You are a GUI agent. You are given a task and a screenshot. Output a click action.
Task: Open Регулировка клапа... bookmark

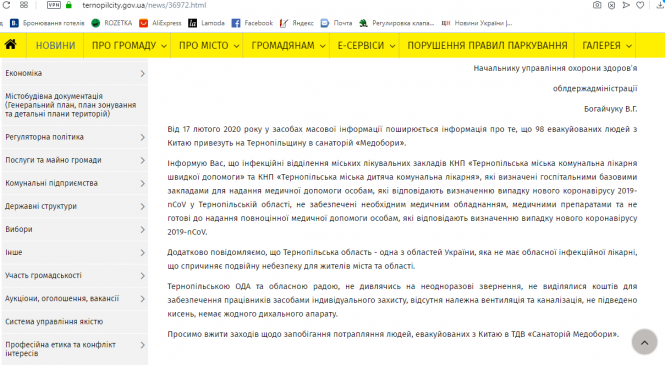[397, 23]
